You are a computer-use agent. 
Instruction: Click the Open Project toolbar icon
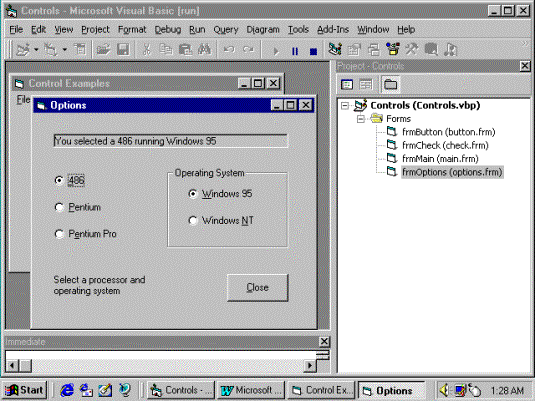[103, 50]
